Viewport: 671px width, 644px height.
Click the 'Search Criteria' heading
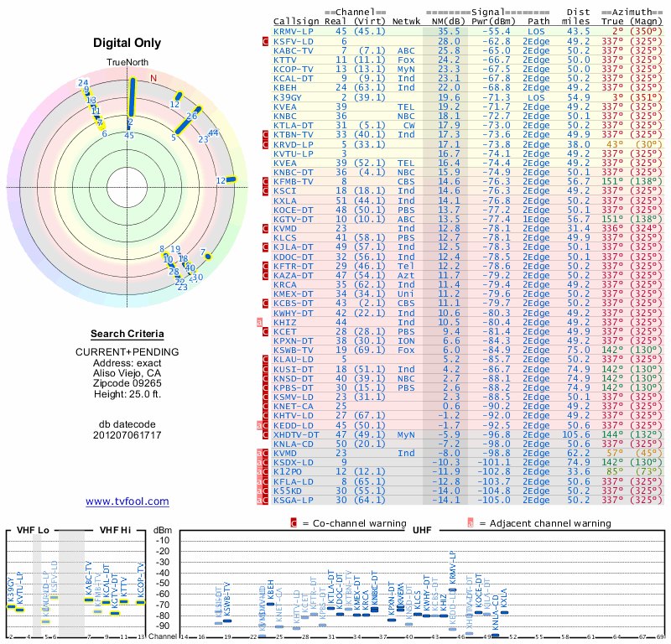(x=127, y=334)
